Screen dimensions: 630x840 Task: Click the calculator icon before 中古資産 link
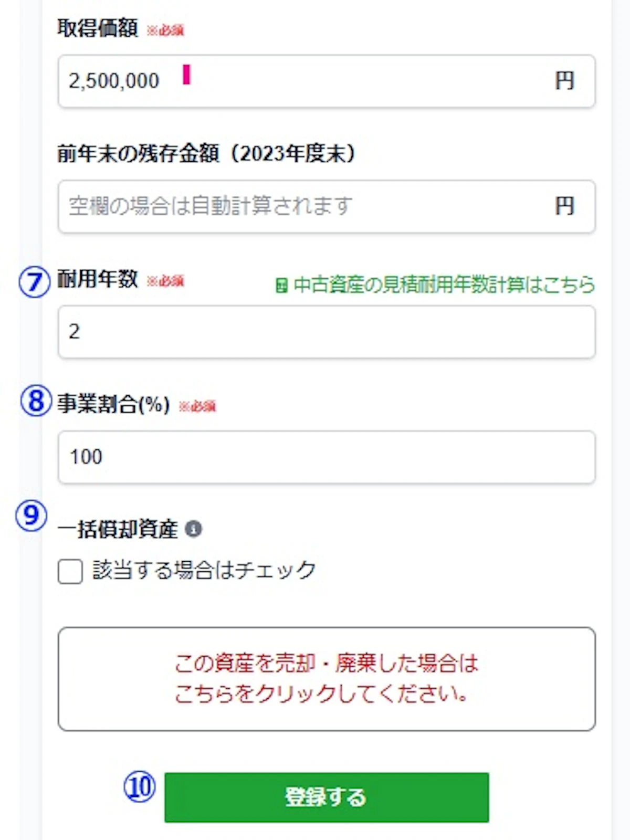(281, 286)
